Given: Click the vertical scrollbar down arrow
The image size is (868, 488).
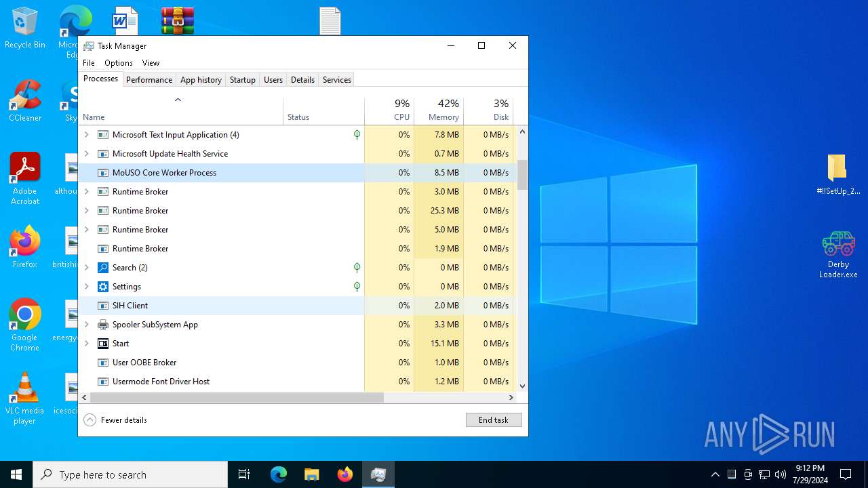Looking at the screenshot, I should pyautogui.click(x=522, y=386).
